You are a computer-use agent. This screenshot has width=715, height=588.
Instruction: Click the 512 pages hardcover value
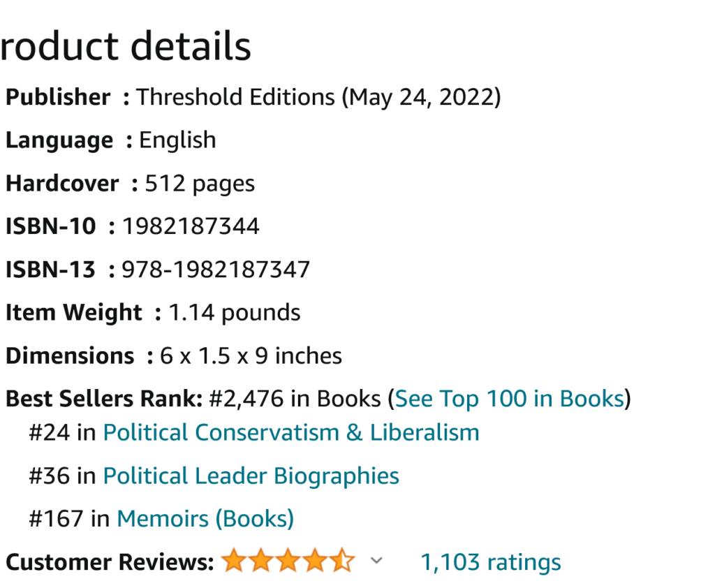[x=200, y=184]
